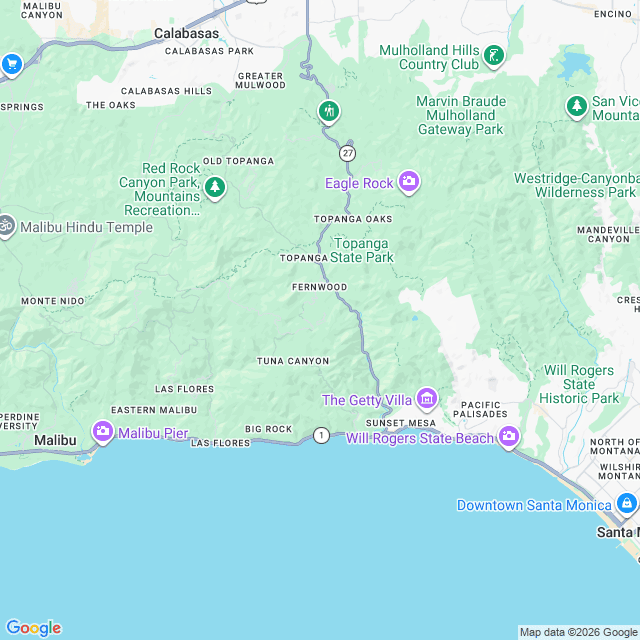Screen dimensions: 640x640
Task: Click the shopping cart pin near Calabasas
Action: pos(12,64)
